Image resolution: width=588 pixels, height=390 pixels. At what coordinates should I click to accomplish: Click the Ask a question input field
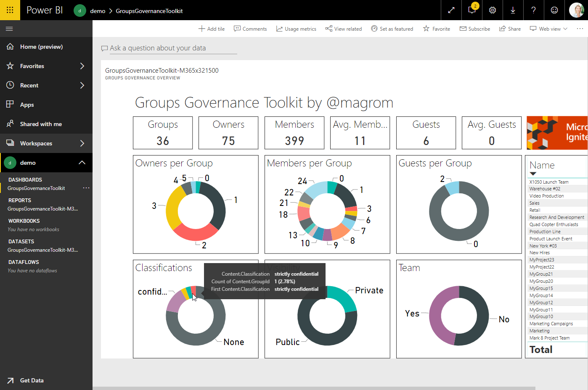click(x=169, y=48)
